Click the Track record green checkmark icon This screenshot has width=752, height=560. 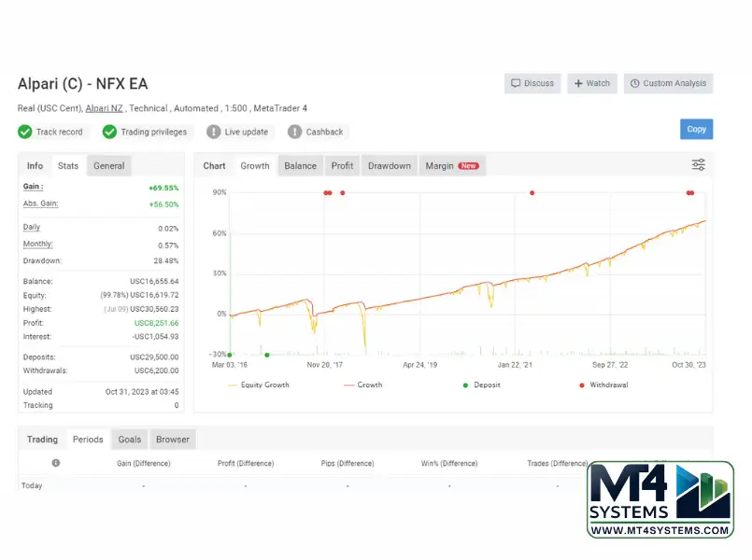pos(25,132)
